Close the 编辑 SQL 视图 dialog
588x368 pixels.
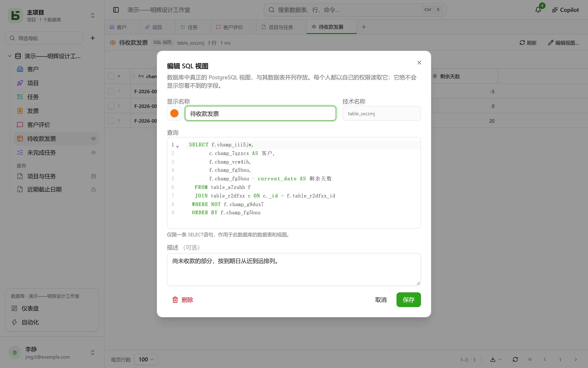[419, 63]
